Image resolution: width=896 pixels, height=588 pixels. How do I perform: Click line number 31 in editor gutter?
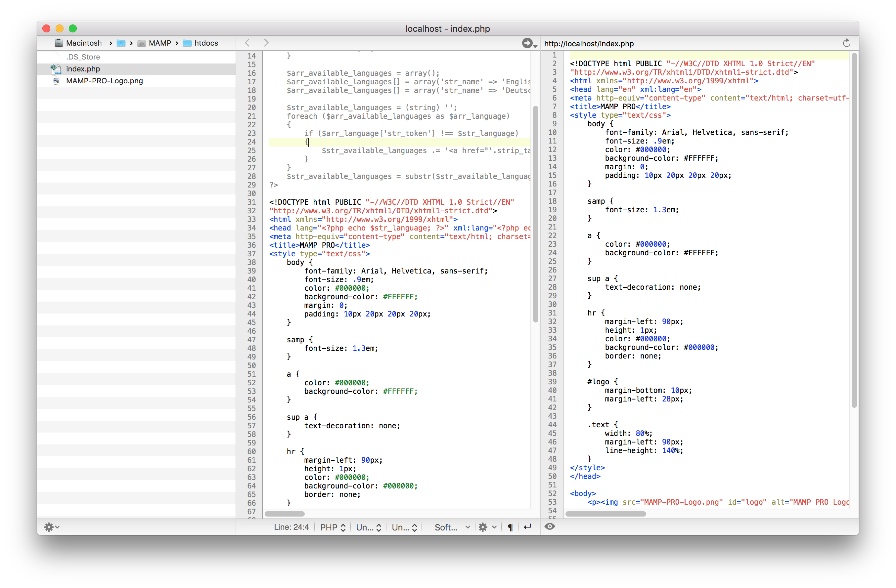[251, 202]
